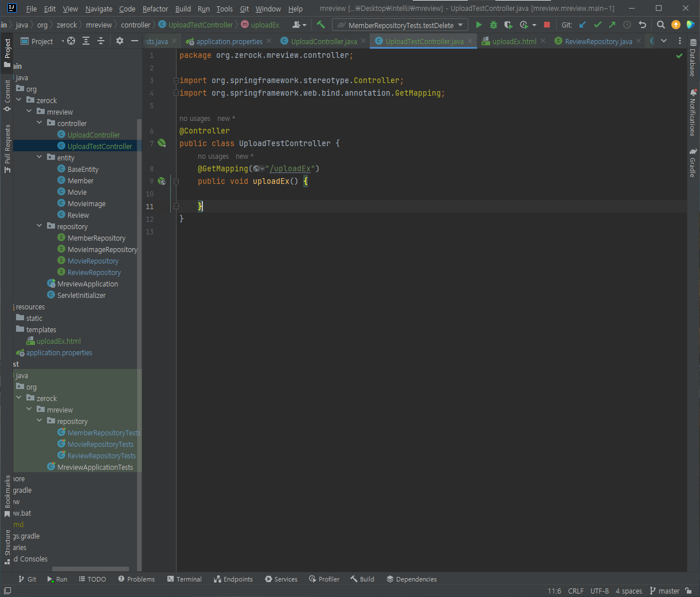Toggle the Gradle tool window

[x=693, y=163]
